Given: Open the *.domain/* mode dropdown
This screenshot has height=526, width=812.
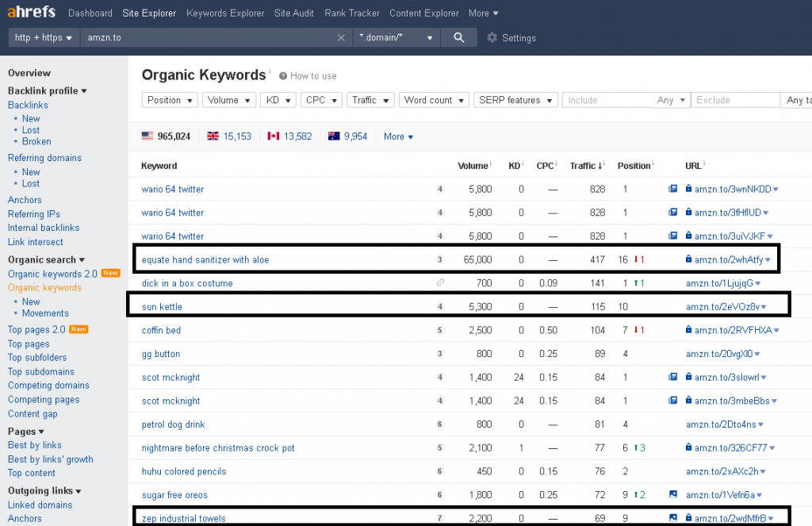Looking at the screenshot, I should tap(396, 37).
